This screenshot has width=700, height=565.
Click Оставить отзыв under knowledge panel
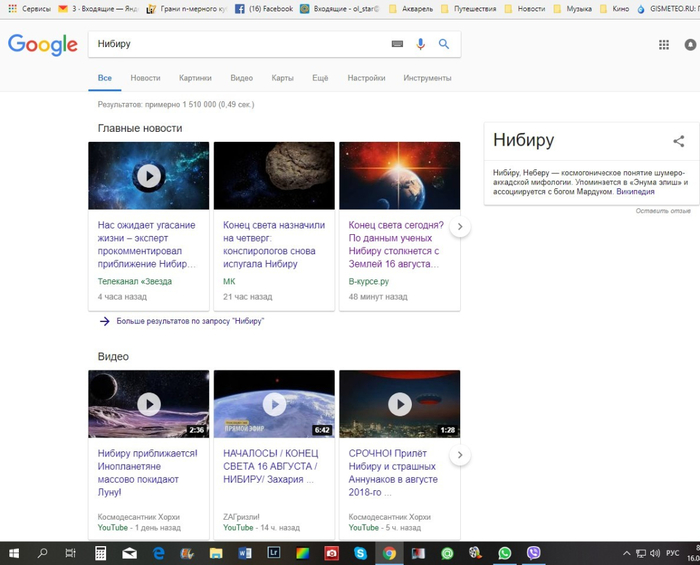click(x=663, y=211)
